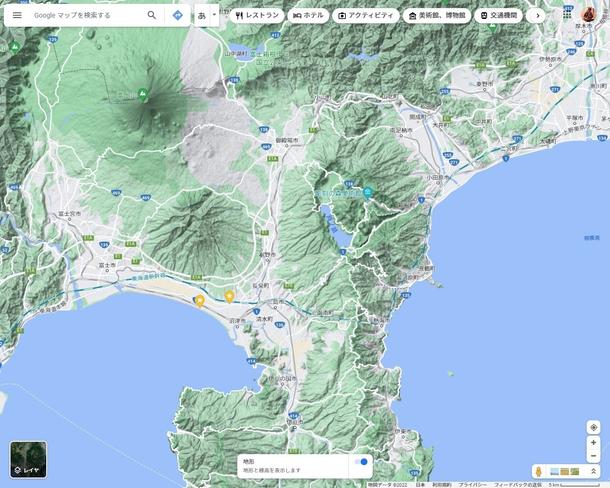Screen dimensions: 610x488
Task: Open the main hamburger menu
Action: pyautogui.click(x=17, y=15)
